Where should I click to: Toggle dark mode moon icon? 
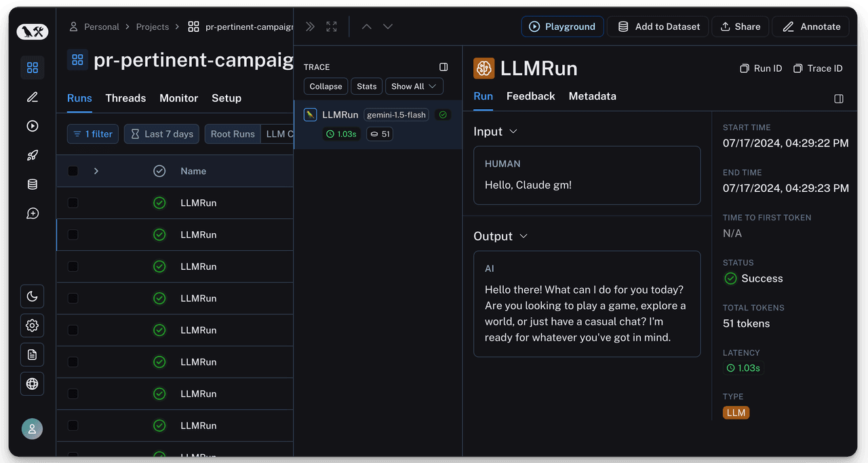(x=32, y=296)
